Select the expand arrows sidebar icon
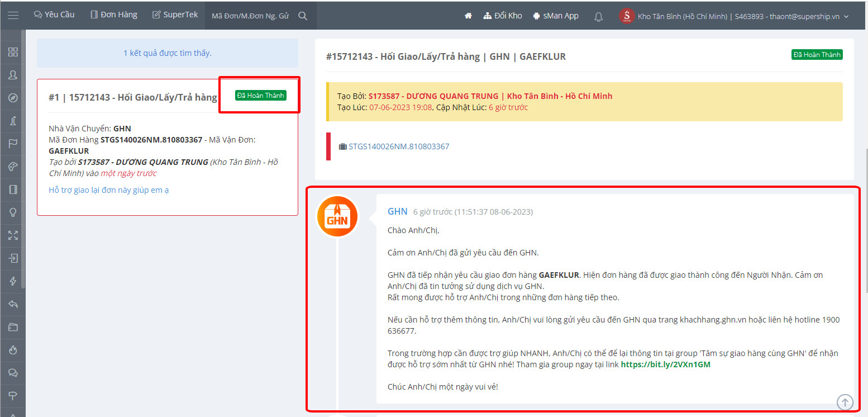Viewport: 868px width, 417px height. [13, 235]
